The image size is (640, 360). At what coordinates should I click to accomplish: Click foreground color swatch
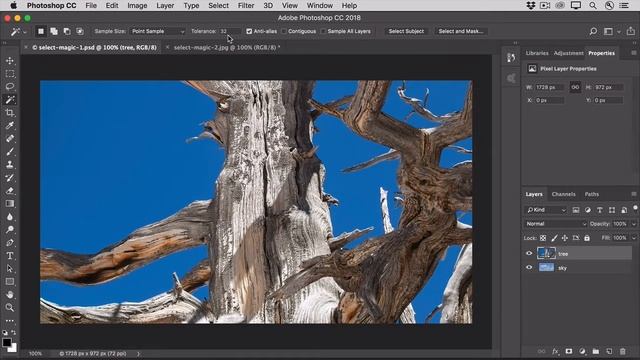pyautogui.click(x=6, y=342)
